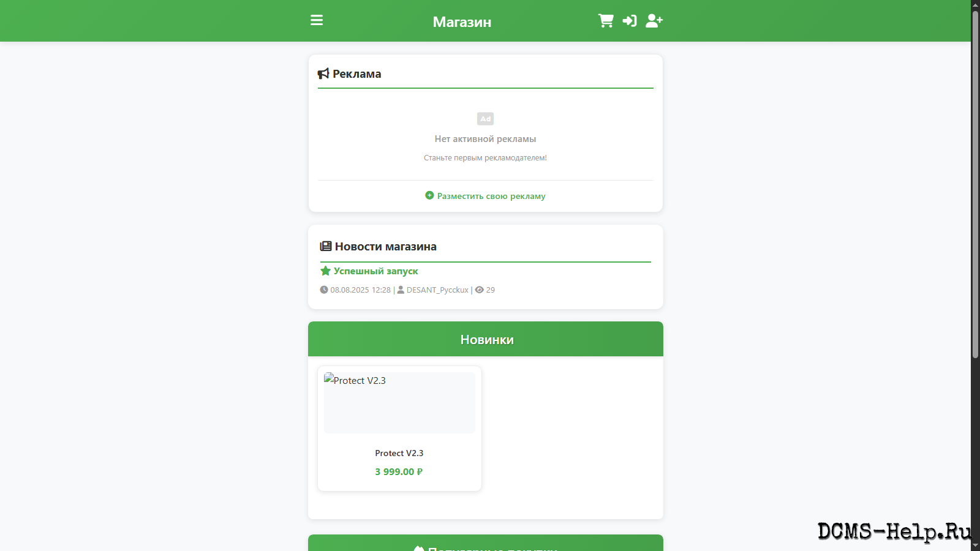Screen dimensions: 980x551
Task: Click the megaphone icon beside Реклама
Action: 323,74
